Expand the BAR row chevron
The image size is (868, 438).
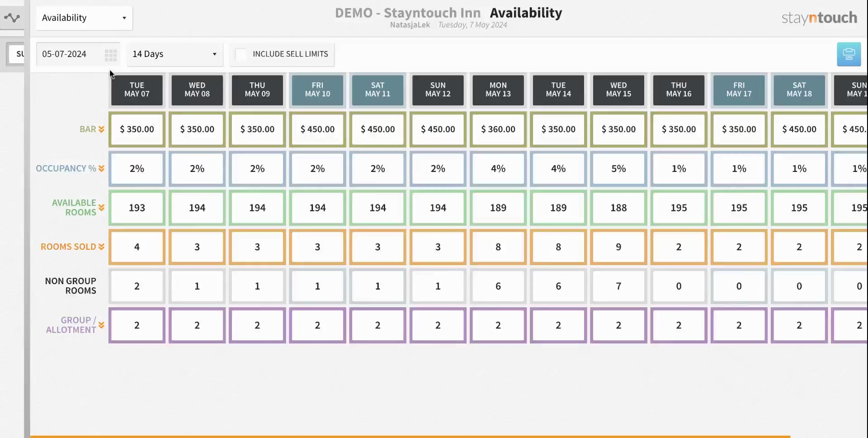pyautogui.click(x=101, y=129)
